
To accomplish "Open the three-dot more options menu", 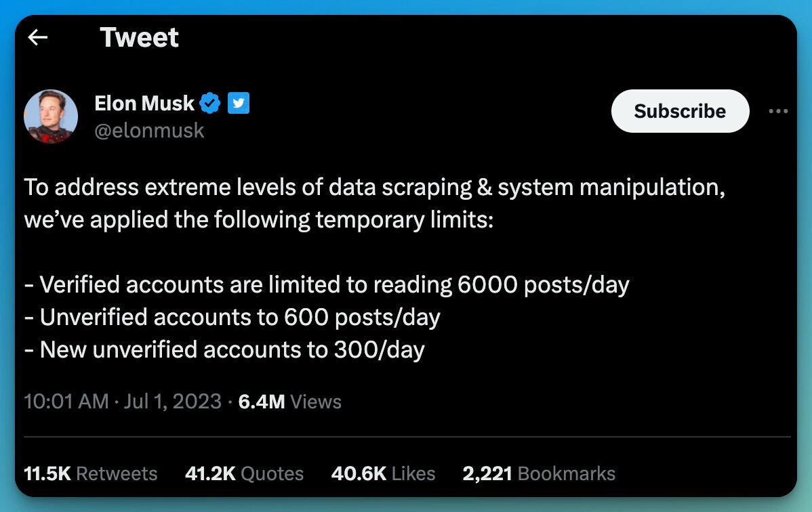I will (778, 111).
